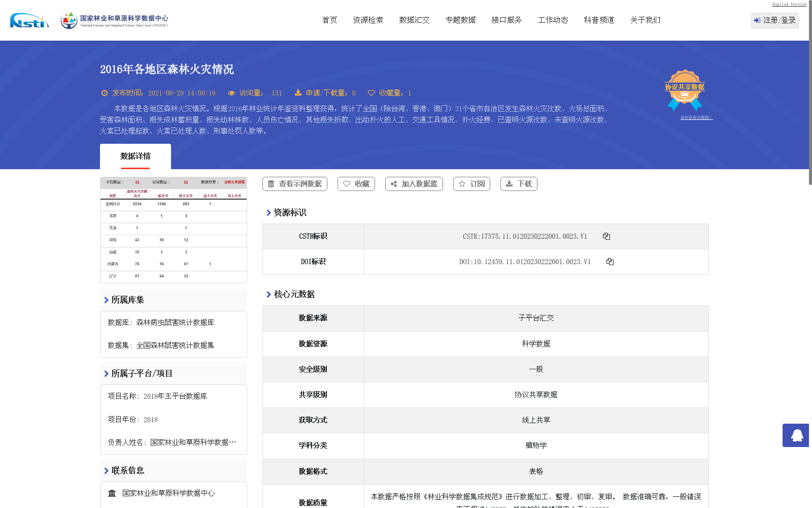This screenshot has height=508, width=812.
Task: Switch to the English Version link
Action: 789,4
